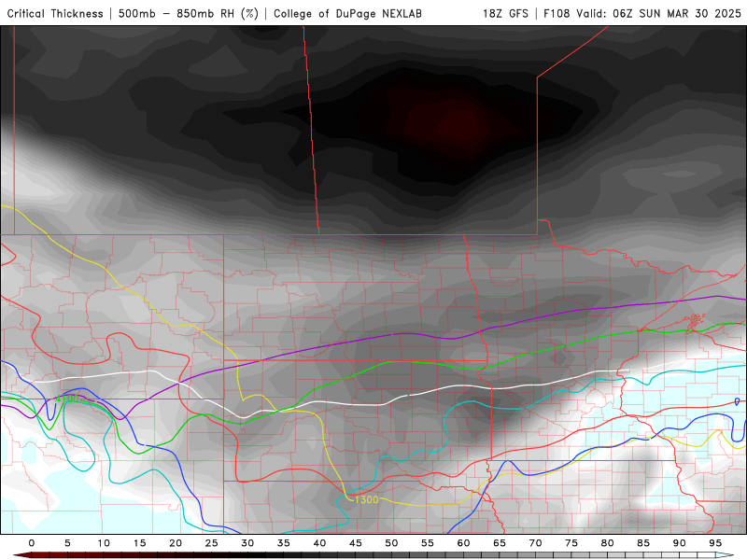The height and width of the screenshot is (560, 747).
Task: Select the "10" color scale label
Action: pyautogui.click(x=104, y=543)
